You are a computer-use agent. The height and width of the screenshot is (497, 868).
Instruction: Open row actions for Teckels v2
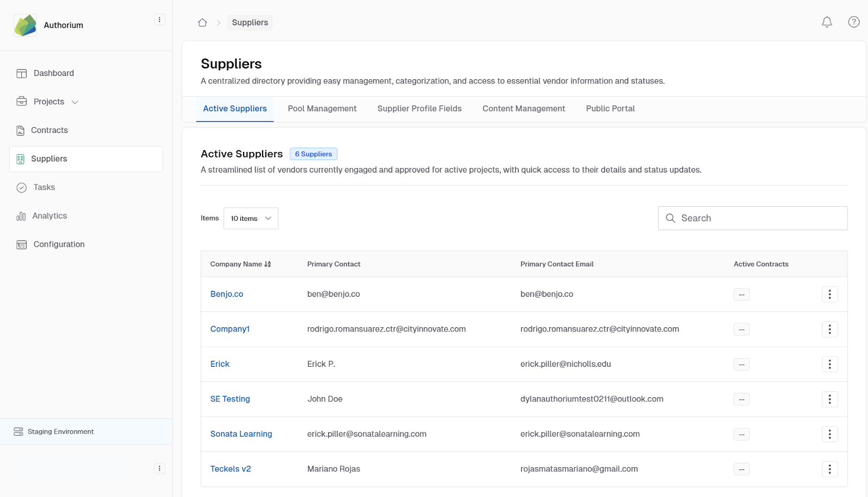pyautogui.click(x=829, y=469)
